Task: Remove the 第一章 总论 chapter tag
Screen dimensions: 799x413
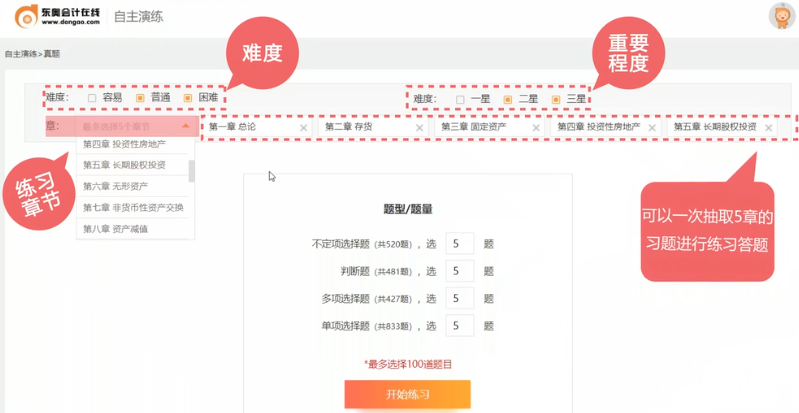Action: (304, 128)
